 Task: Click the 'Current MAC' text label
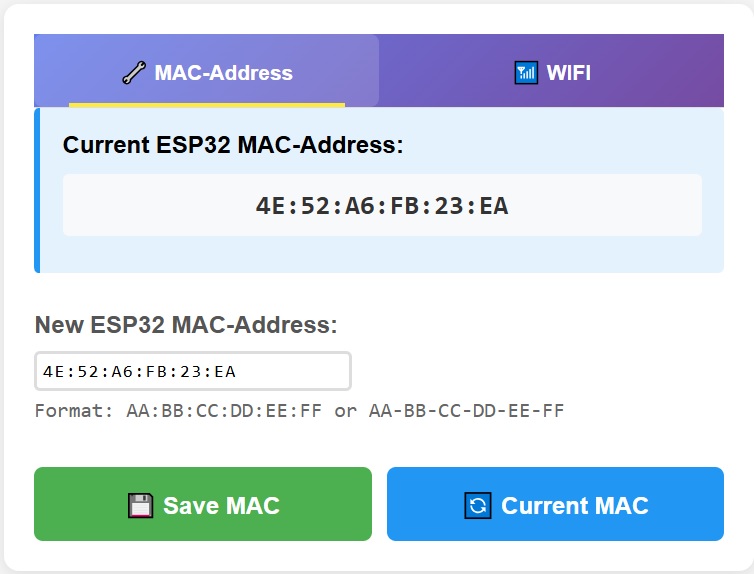tap(575, 505)
